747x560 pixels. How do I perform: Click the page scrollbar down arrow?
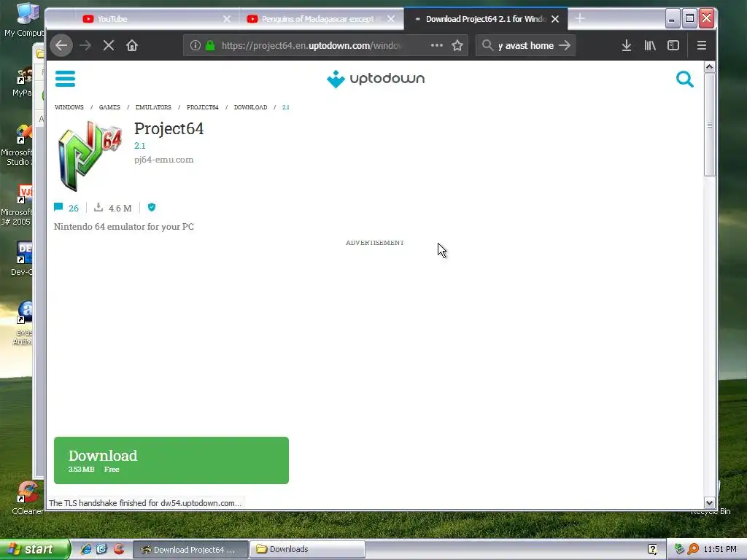coord(709,503)
